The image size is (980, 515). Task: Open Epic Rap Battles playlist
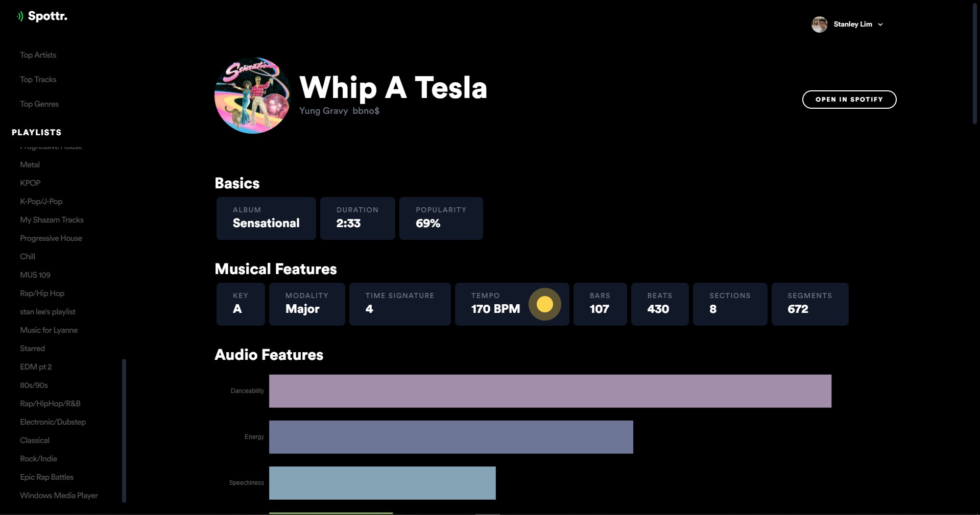pyautogui.click(x=46, y=477)
